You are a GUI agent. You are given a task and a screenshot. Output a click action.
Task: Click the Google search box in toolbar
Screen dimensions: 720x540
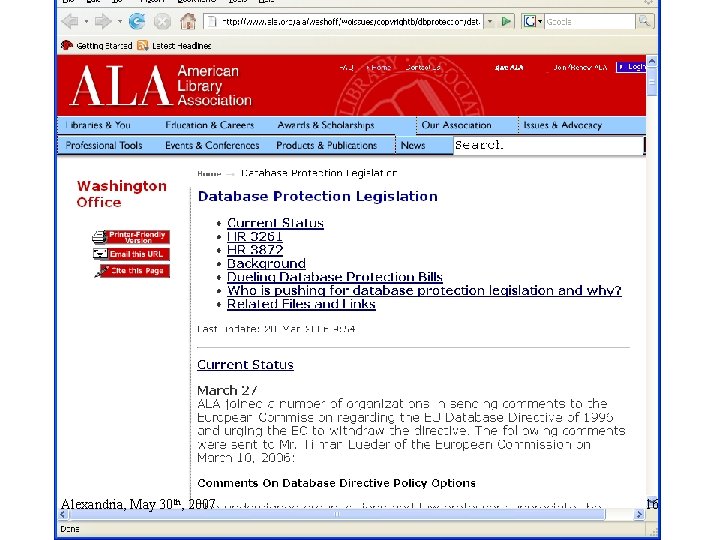pyautogui.click(x=590, y=21)
